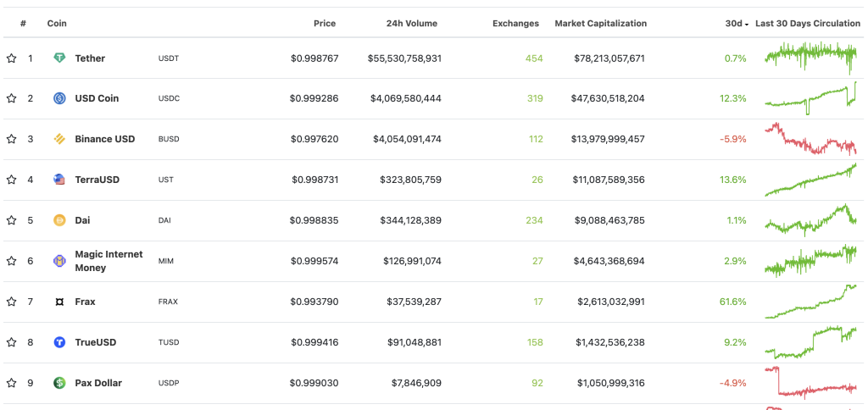Click the USD Coin logo icon
This screenshot has width=868, height=410.
click(x=59, y=98)
